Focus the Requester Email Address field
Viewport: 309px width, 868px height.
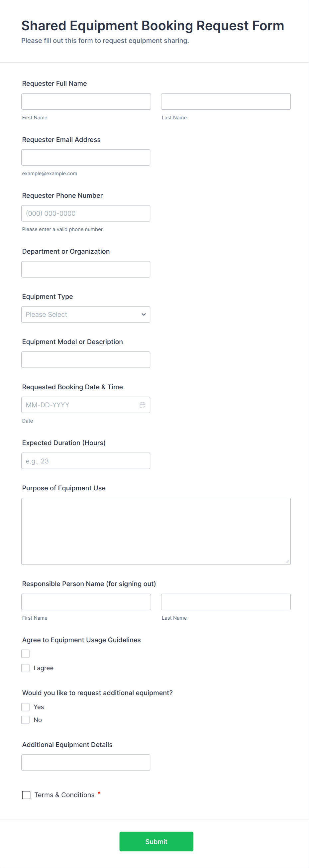pyautogui.click(x=85, y=157)
